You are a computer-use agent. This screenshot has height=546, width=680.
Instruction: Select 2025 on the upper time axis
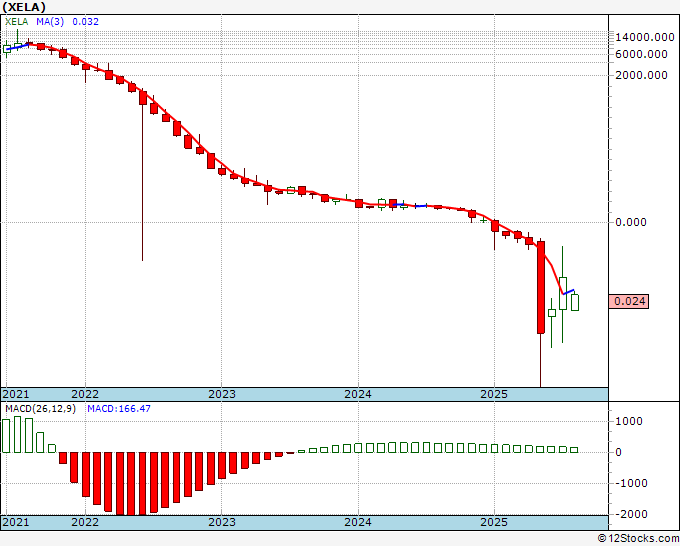[x=494, y=394]
